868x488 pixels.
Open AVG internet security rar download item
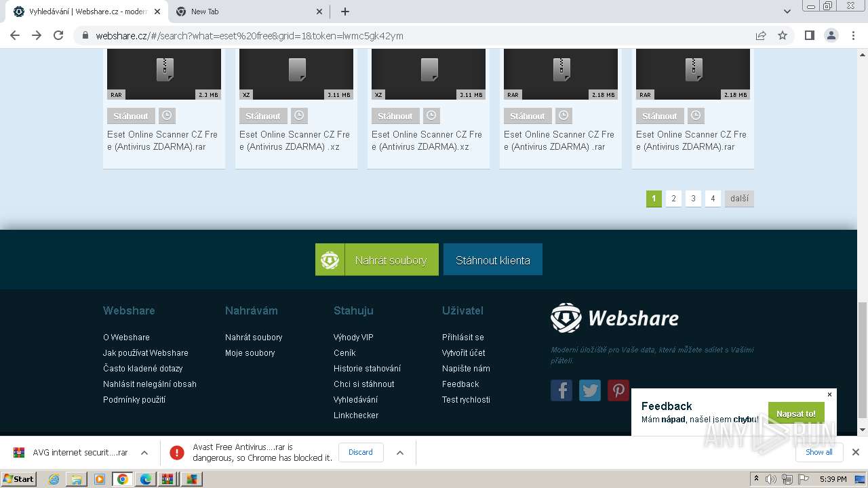[x=71, y=452]
